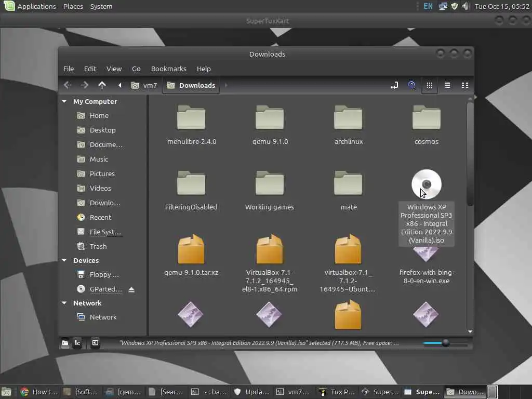The width and height of the screenshot is (532, 399).
Task: Adjust the icon zoom slider
Action: tap(445, 343)
